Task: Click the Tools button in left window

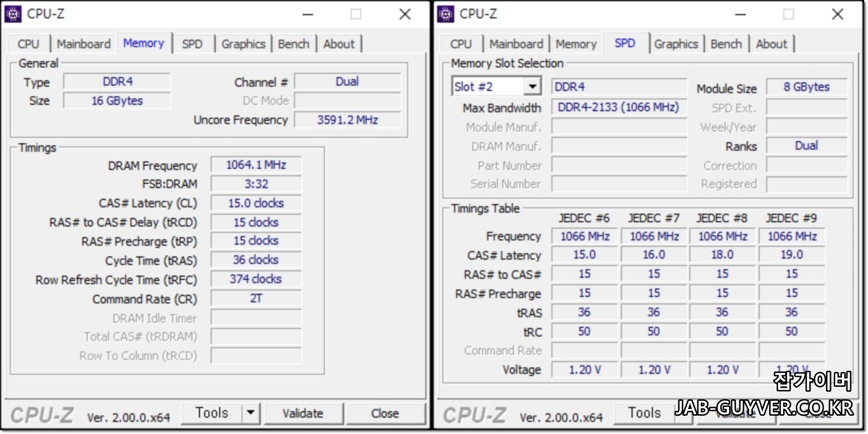Action: click(212, 413)
